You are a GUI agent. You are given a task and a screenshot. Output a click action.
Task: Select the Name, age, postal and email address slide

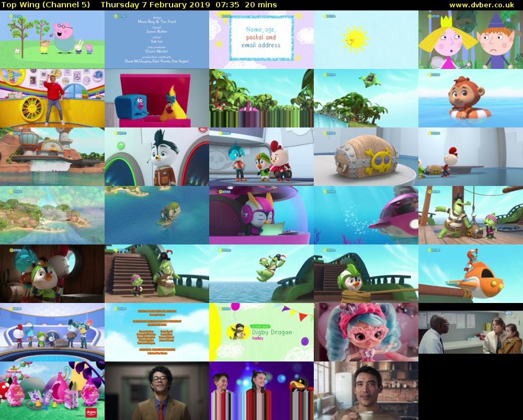coord(261,39)
